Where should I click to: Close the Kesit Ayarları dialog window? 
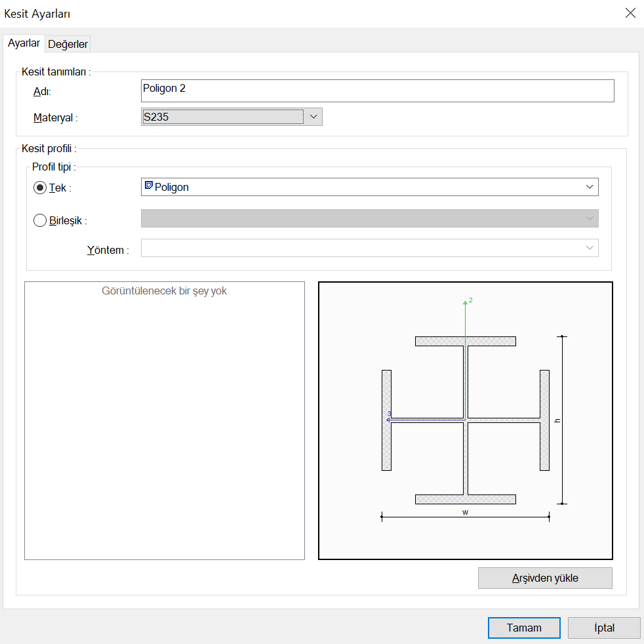point(630,13)
